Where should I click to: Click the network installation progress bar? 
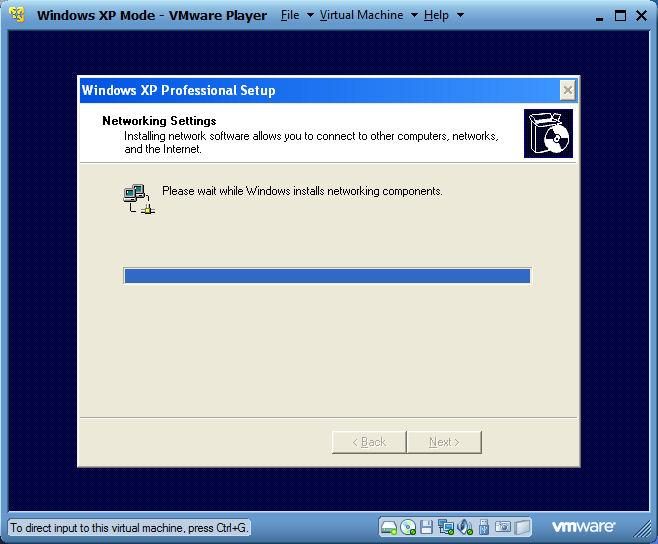327,276
